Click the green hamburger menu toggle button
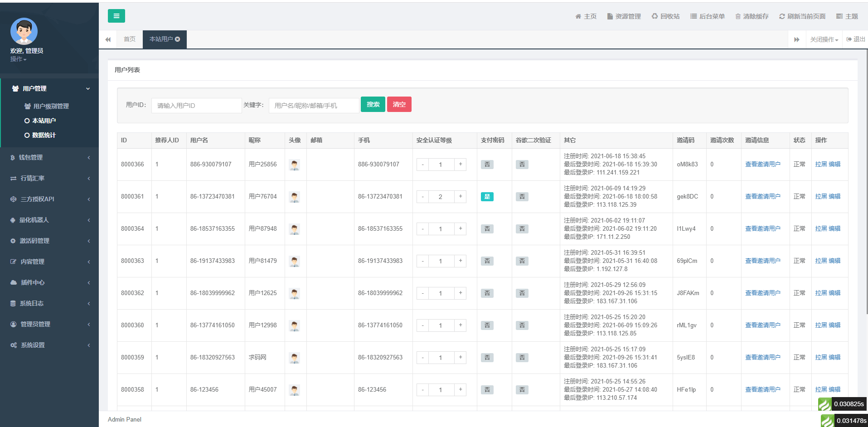The width and height of the screenshot is (868, 427). tap(116, 16)
